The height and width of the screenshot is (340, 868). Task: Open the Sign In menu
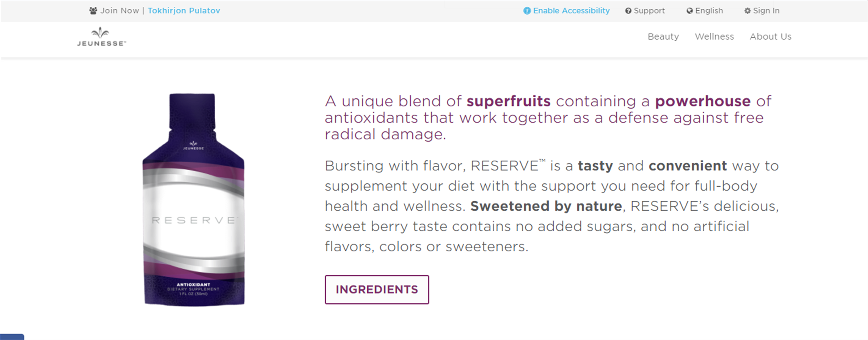[x=766, y=10]
